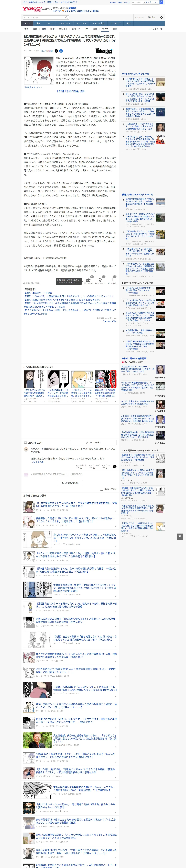
Task: Click the ログイン link
Action: (57, 11)
